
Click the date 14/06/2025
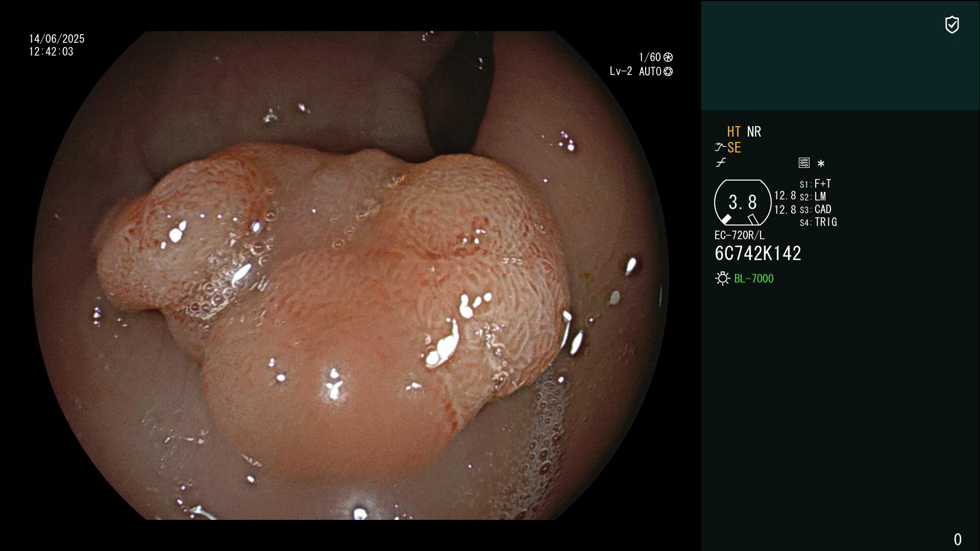[x=57, y=39]
